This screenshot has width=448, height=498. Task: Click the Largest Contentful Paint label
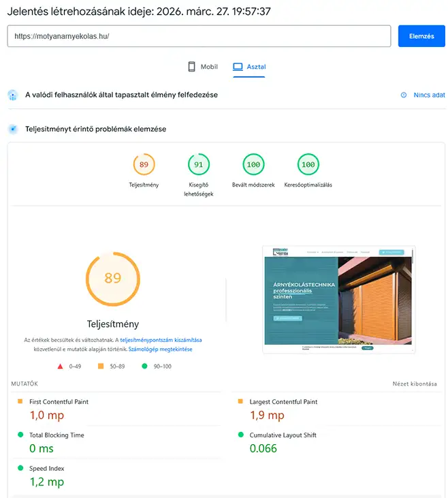tap(283, 402)
